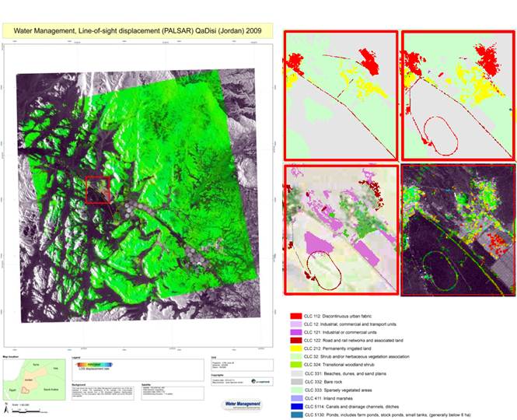Click 'CLC 121: Industrial or commercial units' label
Image resolution: width=517 pixels, height=420 pixels.
point(340,332)
